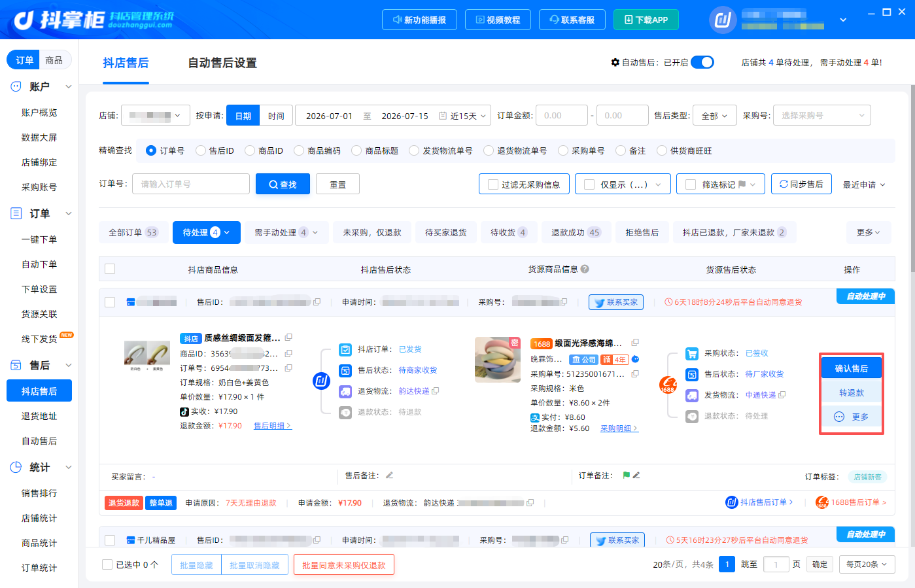Toggle 自动售后 switch off
915x588 pixels.
pos(702,62)
